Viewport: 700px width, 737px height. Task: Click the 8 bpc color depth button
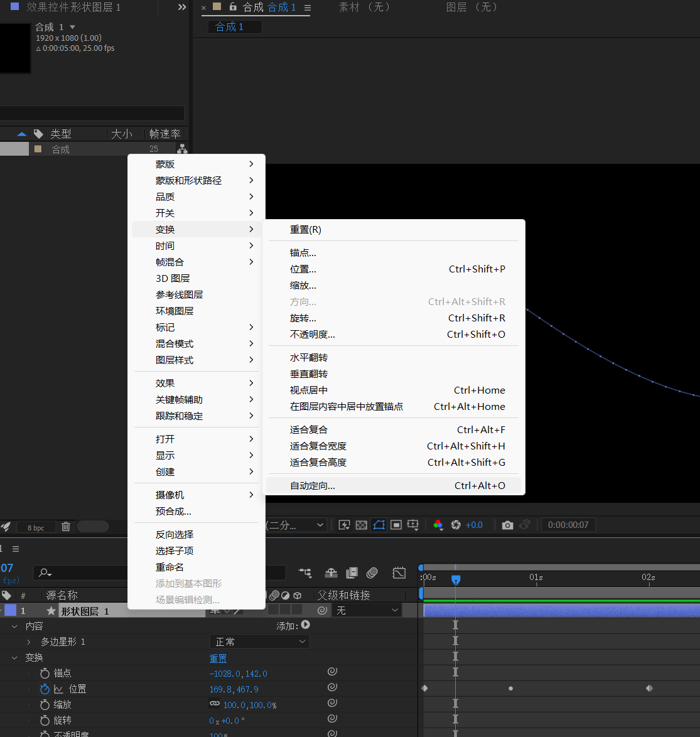point(36,527)
